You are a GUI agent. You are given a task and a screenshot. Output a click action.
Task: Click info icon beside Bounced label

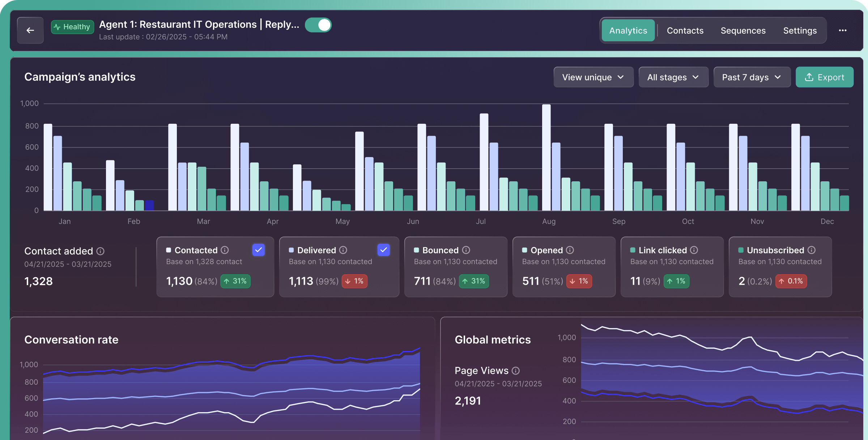pos(466,250)
